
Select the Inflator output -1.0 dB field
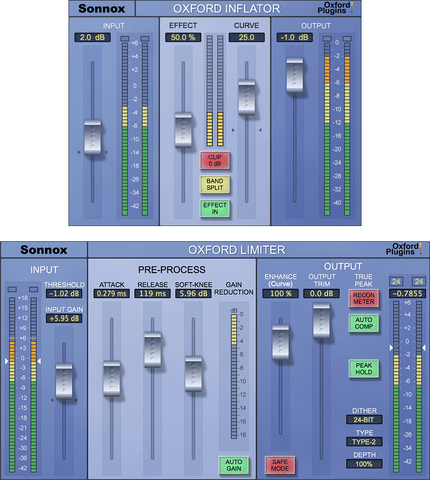pyautogui.click(x=295, y=37)
